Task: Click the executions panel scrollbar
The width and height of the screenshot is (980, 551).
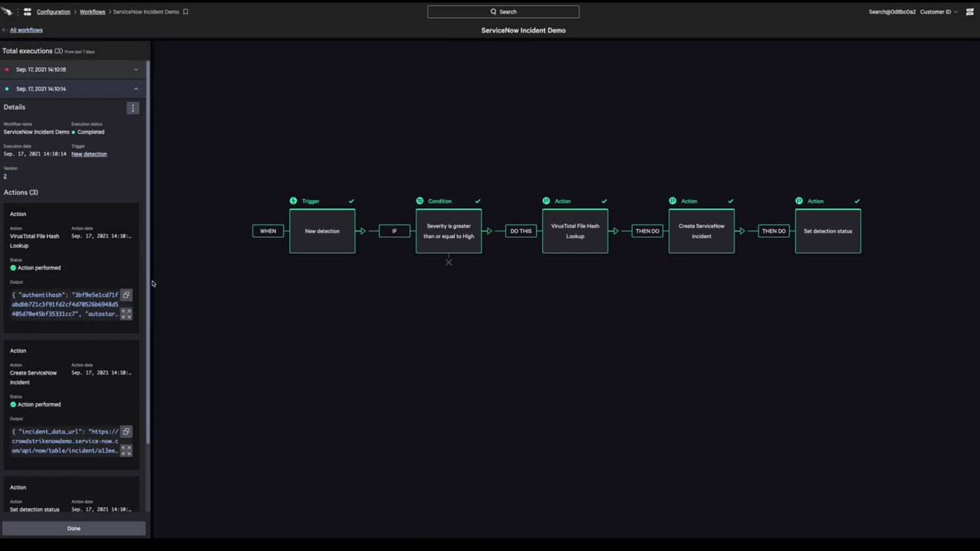Action: pyautogui.click(x=148, y=253)
